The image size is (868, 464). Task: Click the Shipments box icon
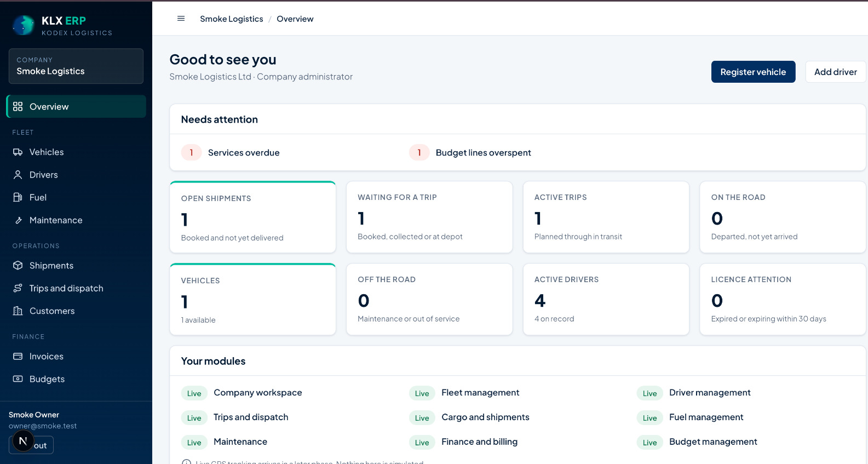pyautogui.click(x=18, y=266)
